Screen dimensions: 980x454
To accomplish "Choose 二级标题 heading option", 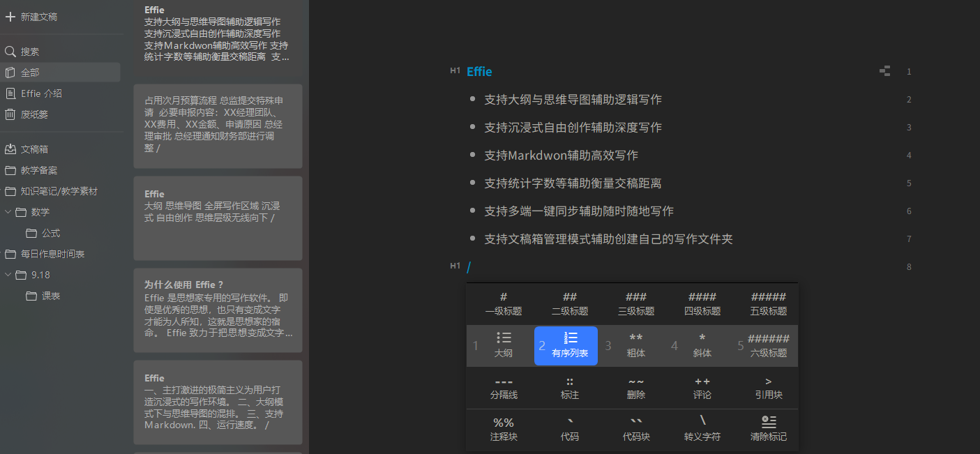I will 570,304.
